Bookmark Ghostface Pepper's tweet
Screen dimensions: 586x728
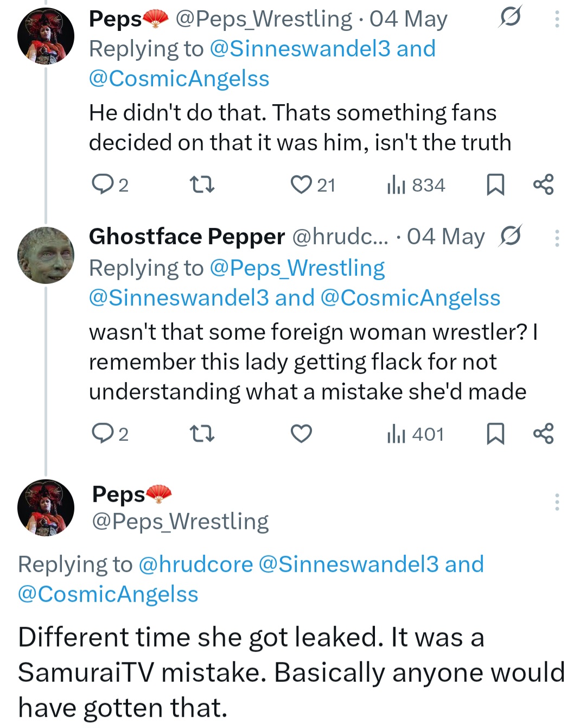pyautogui.click(x=495, y=434)
